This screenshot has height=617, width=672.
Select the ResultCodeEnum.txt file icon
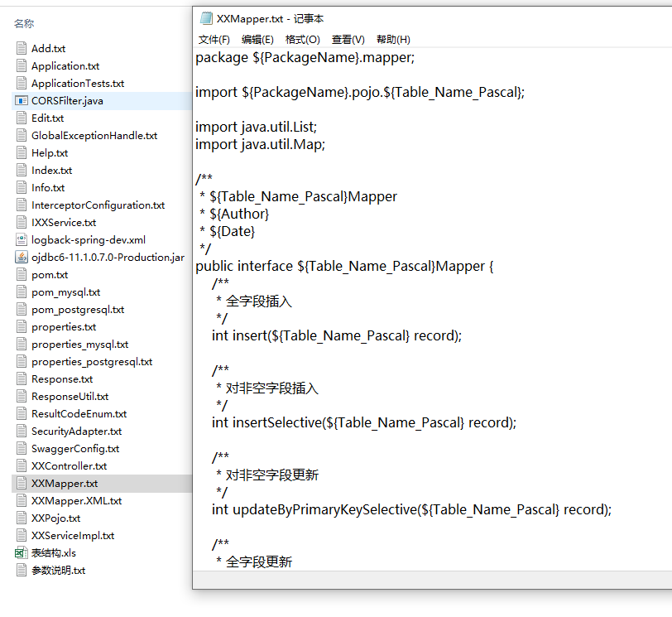(x=22, y=413)
